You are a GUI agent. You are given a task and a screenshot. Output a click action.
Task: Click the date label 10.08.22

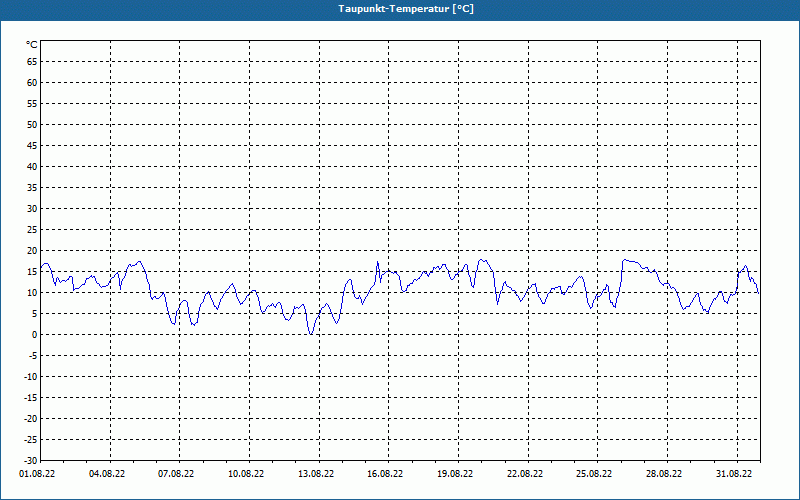tap(246, 474)
